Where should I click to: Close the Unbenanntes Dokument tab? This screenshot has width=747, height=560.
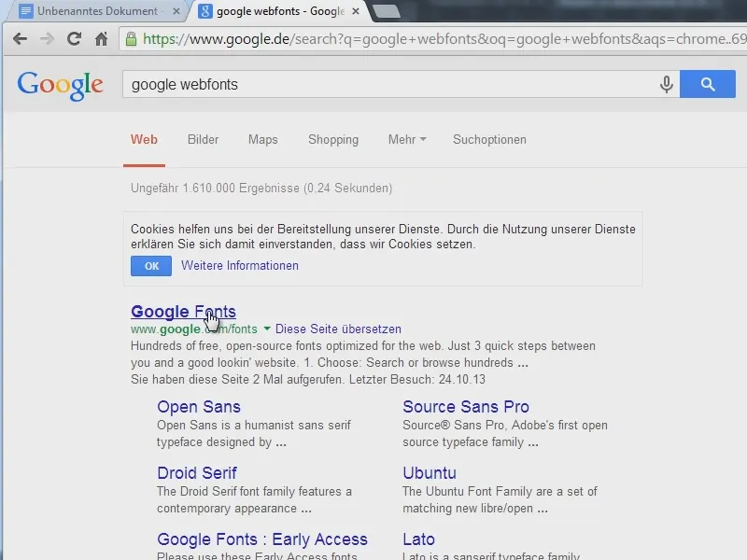click(x=176, y=11)
